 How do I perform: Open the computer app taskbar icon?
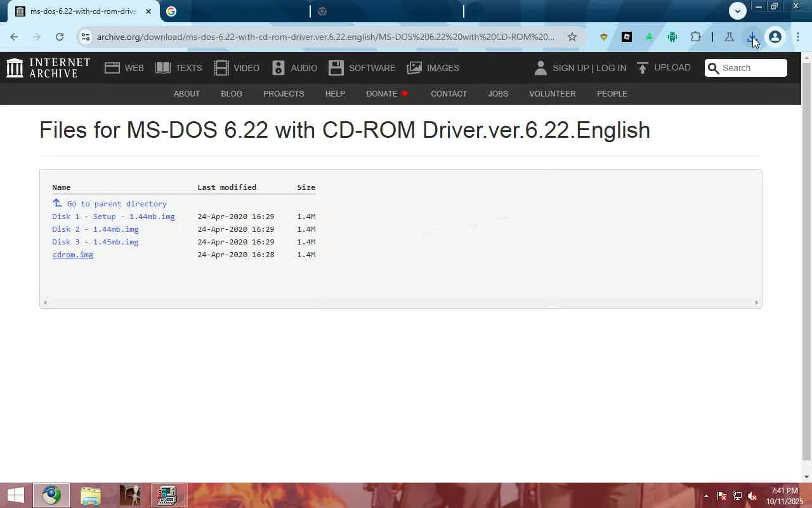pyautogui.click(x=168, y=495)
